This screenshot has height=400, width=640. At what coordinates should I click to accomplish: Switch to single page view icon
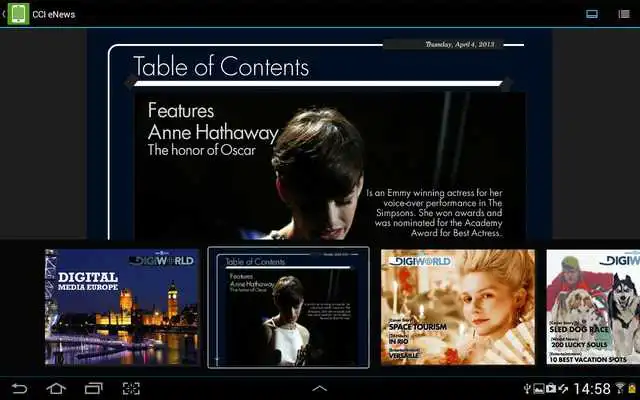(x=592, y=14)
